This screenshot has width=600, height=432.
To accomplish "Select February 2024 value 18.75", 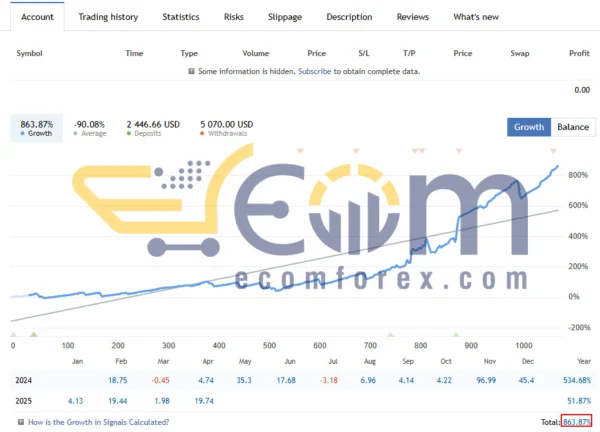I will coord(117,380).
